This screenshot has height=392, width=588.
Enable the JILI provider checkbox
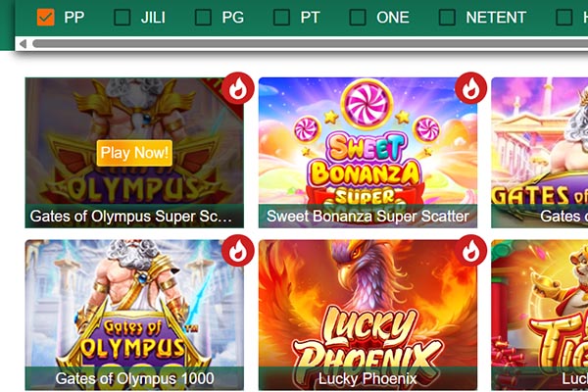point(122,18)
